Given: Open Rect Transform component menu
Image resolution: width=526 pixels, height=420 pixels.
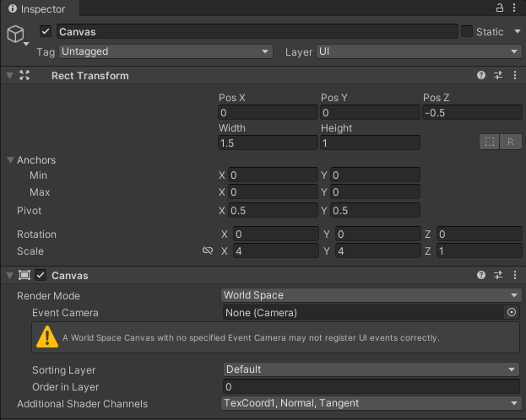Looking at the screenshot, I should click(x=515, y=75).
